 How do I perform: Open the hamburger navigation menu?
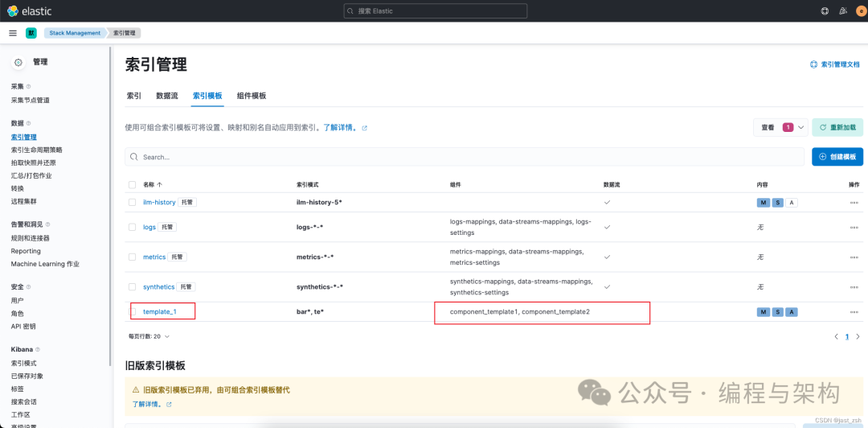13,33
